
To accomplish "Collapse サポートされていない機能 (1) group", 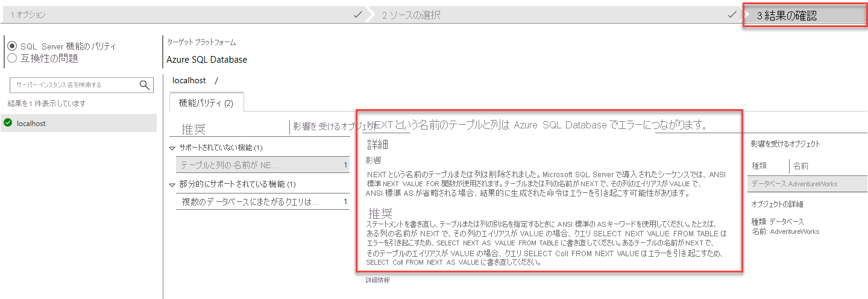I will 172,148.
